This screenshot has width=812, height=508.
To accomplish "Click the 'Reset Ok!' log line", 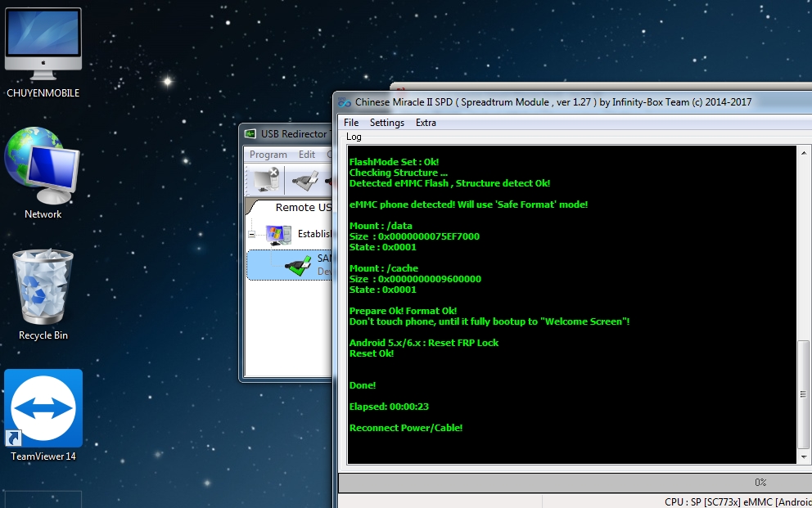I will [372, 353].
